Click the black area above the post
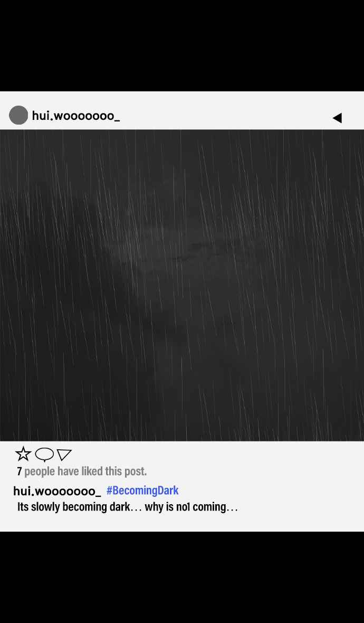Viewport: 364px width, 623px height. pos(182,46)
